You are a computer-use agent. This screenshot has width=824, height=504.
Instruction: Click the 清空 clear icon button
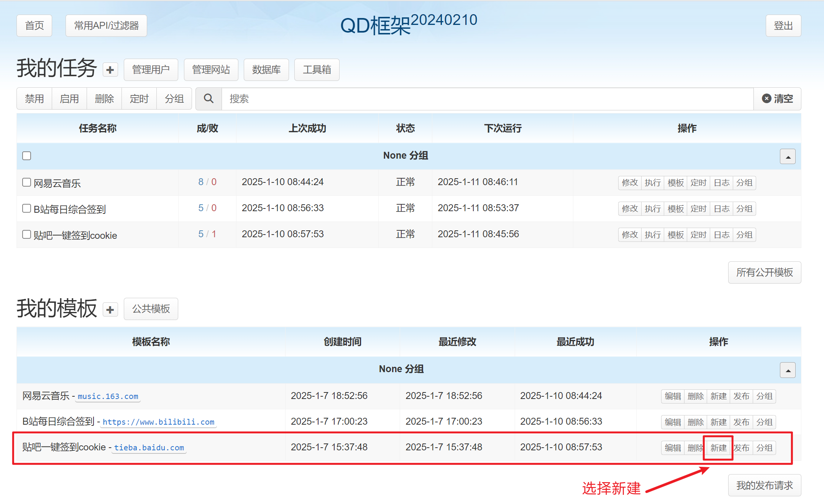click(x=777, y=99)
